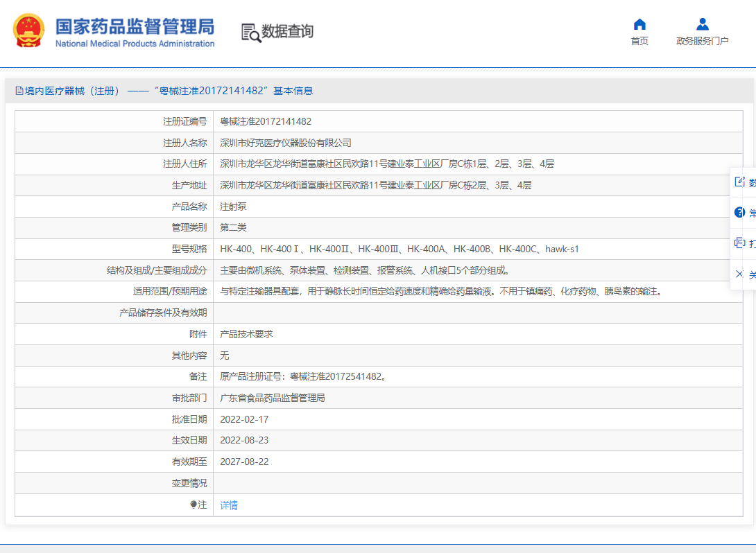Click the 数据查询 heading
The width and height of the screenshot is (756, 553).
pos(287,31)
